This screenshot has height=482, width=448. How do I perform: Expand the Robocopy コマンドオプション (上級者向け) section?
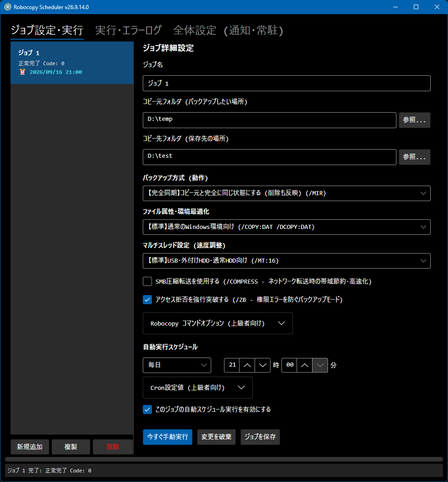pyautogui.click(x=218, y=323)
